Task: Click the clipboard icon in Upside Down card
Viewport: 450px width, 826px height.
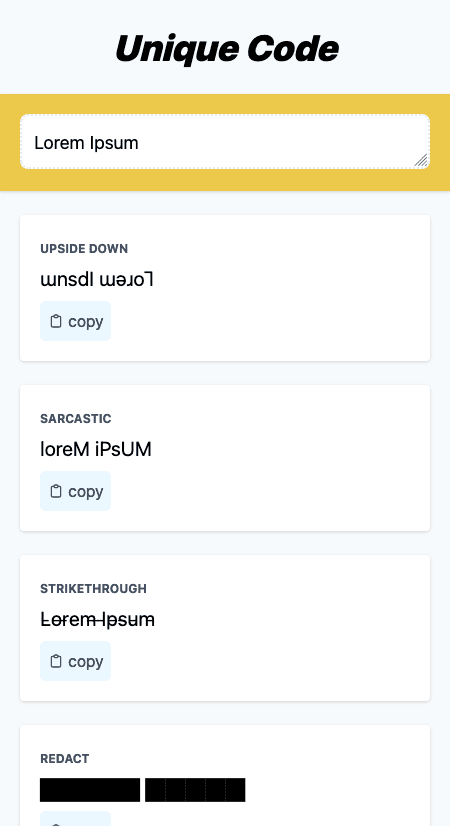Action: click(56, 321)
